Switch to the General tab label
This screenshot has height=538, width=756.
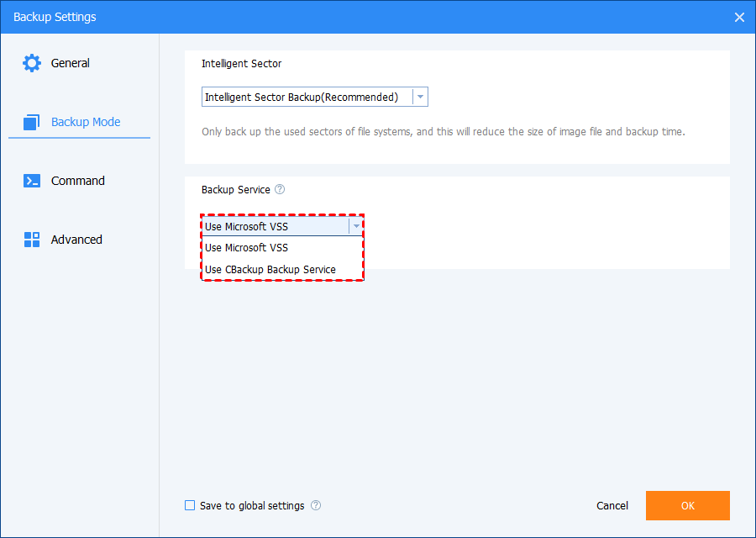tap(71, 63)
